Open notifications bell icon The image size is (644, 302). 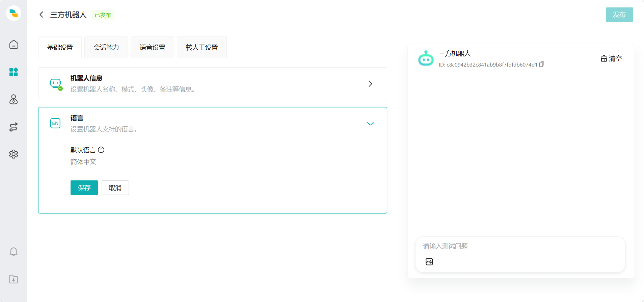coord(14,252)
